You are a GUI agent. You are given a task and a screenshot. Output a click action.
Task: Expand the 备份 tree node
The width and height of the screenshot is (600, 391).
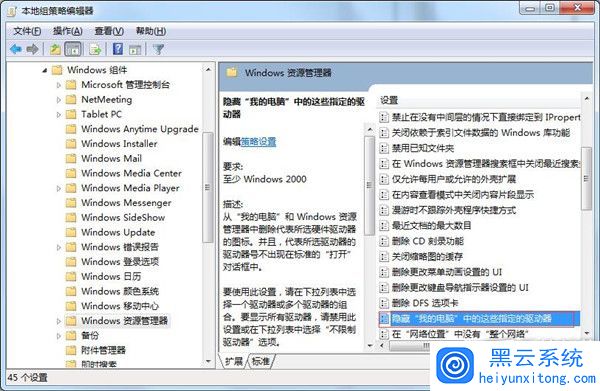tap(59, 336)
